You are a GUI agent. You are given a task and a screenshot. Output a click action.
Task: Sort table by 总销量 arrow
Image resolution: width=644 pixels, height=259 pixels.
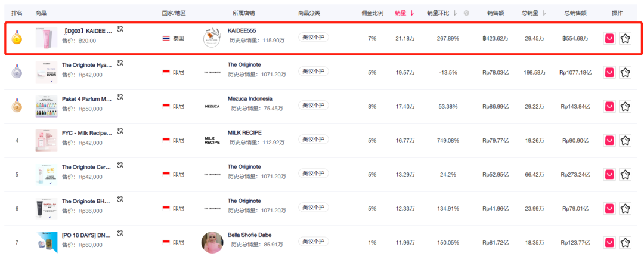point(544,13)
